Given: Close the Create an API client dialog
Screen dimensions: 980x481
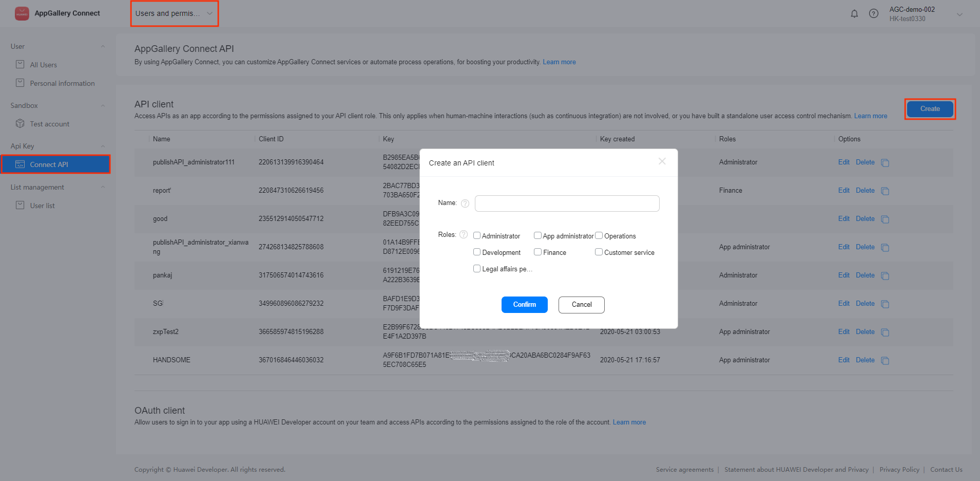Looking at the screenshot, I should click(x=662, y=161).
